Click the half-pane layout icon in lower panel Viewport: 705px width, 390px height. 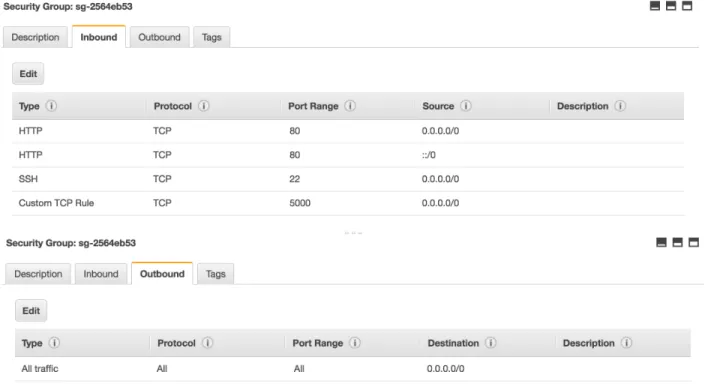pyautogui.click(x=678, y=242)
